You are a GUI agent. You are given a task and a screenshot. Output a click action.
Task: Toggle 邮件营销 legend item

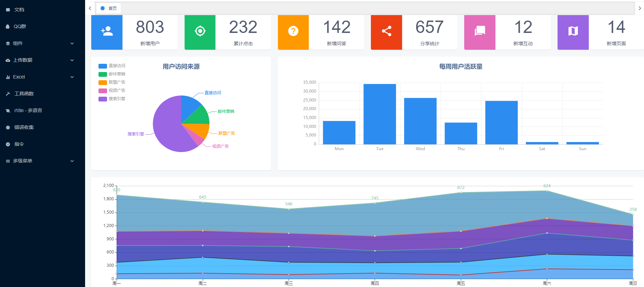112,74
